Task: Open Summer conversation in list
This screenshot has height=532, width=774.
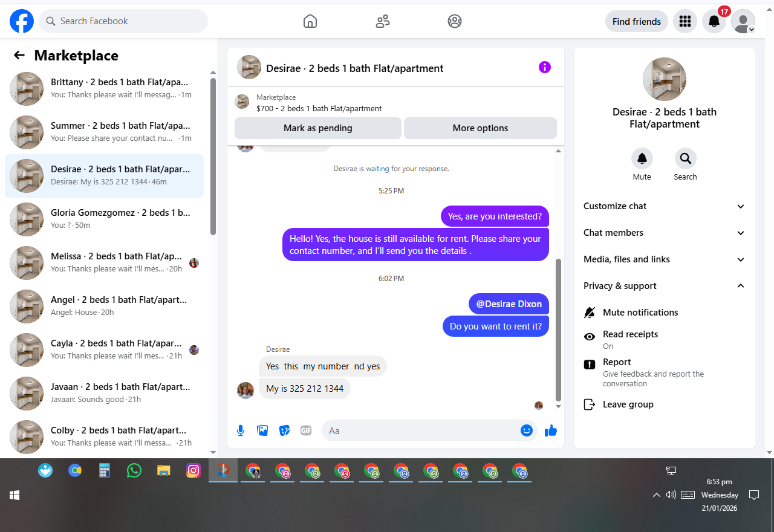Action: point(105,132)
